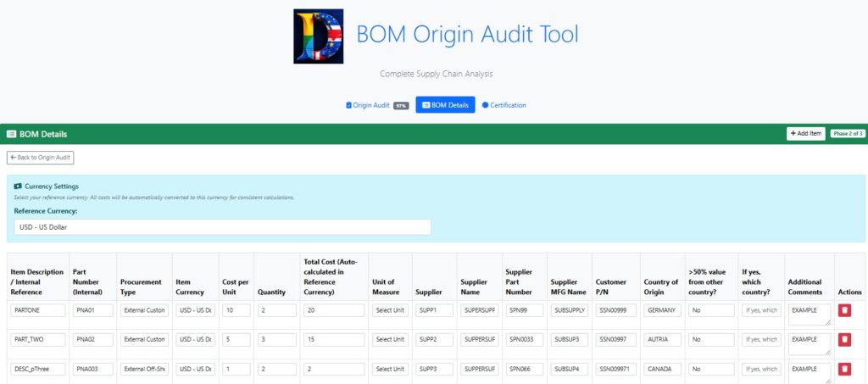
Task: Open Item Currency dropdown for DESC_pThree
Action: (x=195, y=369)
